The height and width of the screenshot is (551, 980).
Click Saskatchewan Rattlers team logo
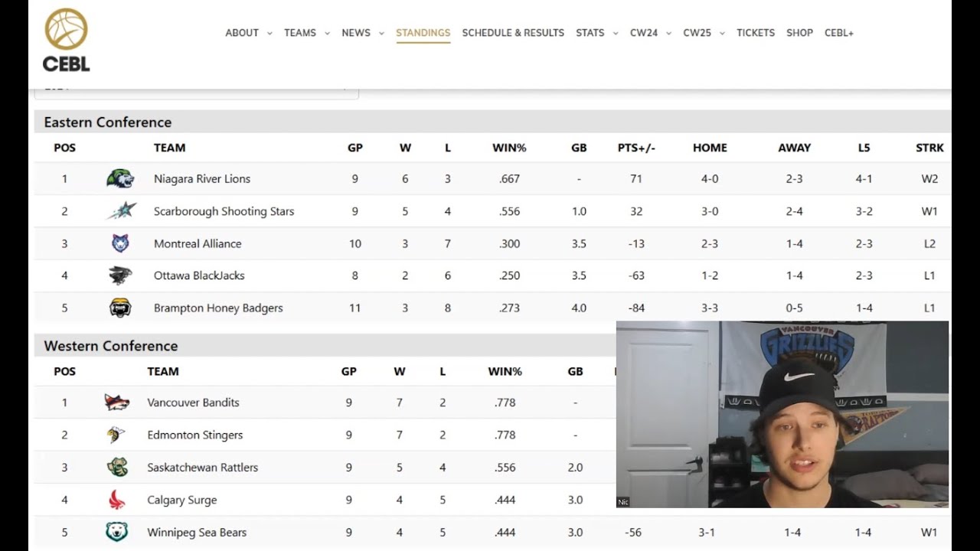(x=116, y=467)
